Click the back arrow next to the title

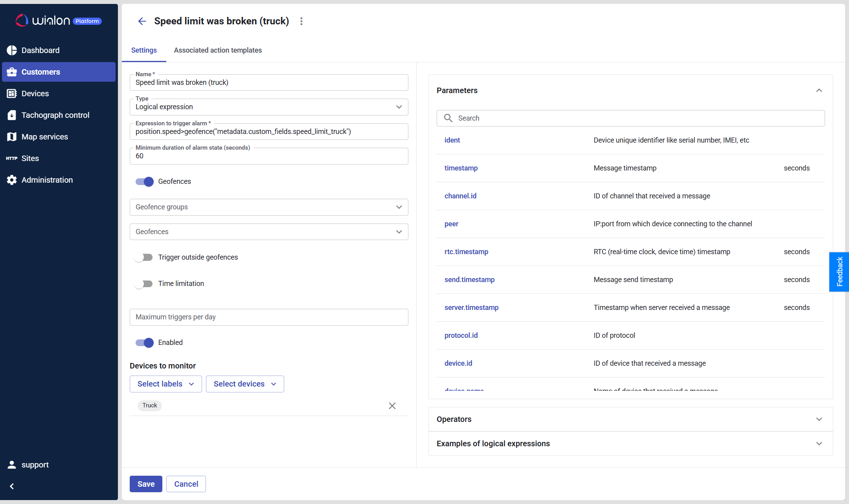142,21
